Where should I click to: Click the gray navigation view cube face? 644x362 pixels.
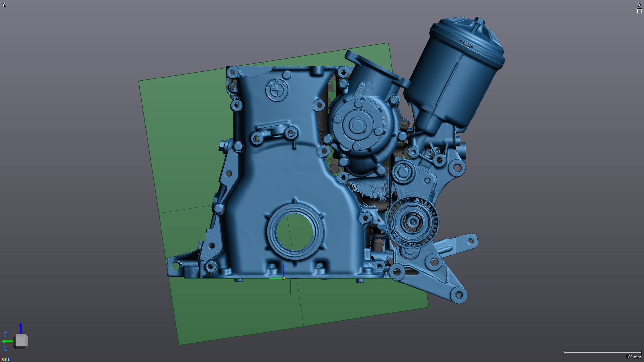pos(21,341)
